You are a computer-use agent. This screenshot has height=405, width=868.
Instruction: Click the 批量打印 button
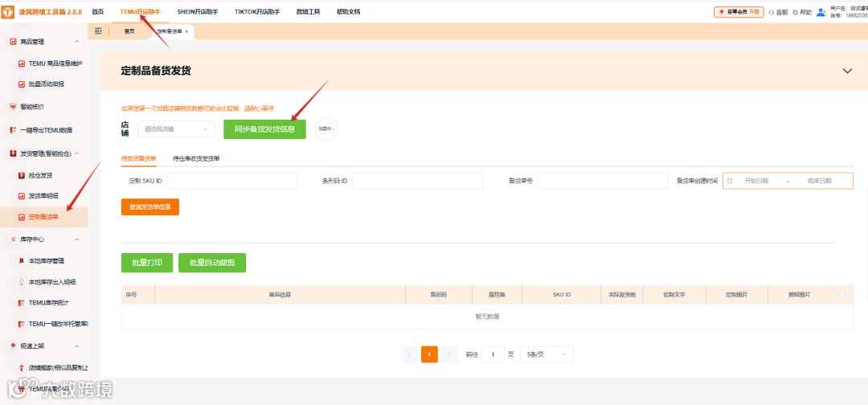click(147, 263)
